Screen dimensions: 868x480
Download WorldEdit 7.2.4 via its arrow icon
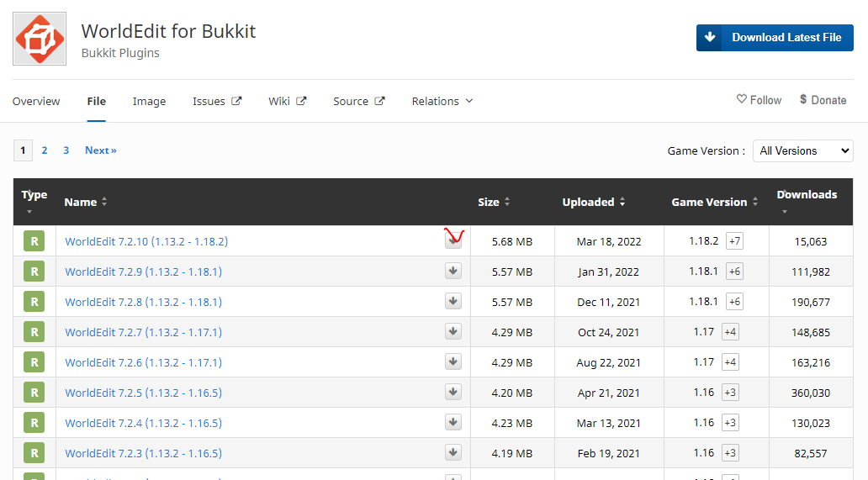(453, 423)
